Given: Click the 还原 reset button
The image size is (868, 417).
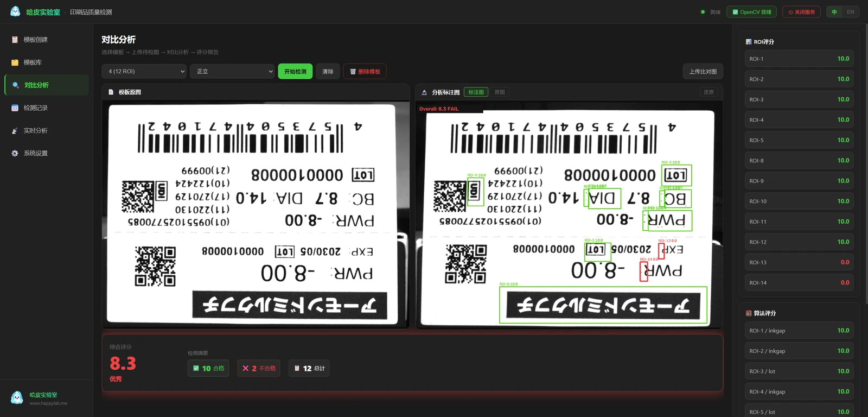Looking at the screenshot, I should click(x=709, y=92).
